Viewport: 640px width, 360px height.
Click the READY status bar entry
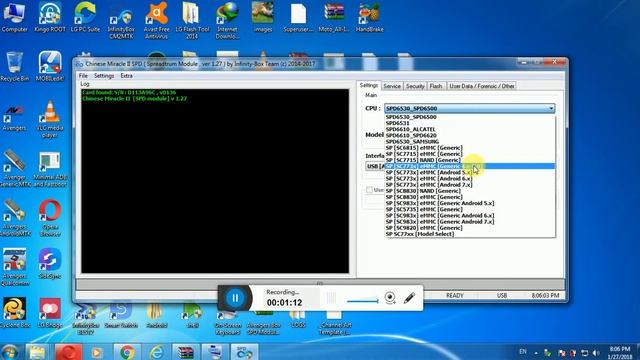(455, 296)
